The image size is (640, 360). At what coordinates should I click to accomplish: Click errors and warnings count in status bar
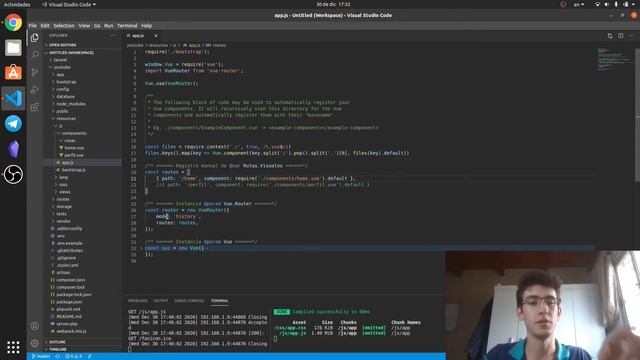(x=74, y=356)
